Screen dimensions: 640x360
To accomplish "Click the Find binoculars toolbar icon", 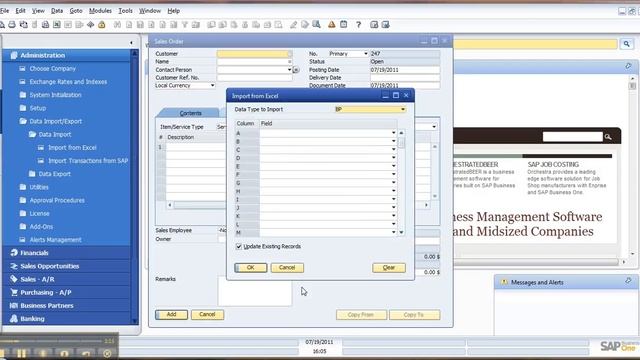I will tap(118, 25).
